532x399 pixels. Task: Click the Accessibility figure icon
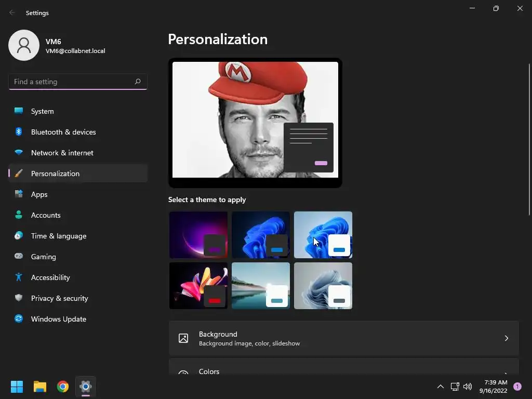(19, 277)
